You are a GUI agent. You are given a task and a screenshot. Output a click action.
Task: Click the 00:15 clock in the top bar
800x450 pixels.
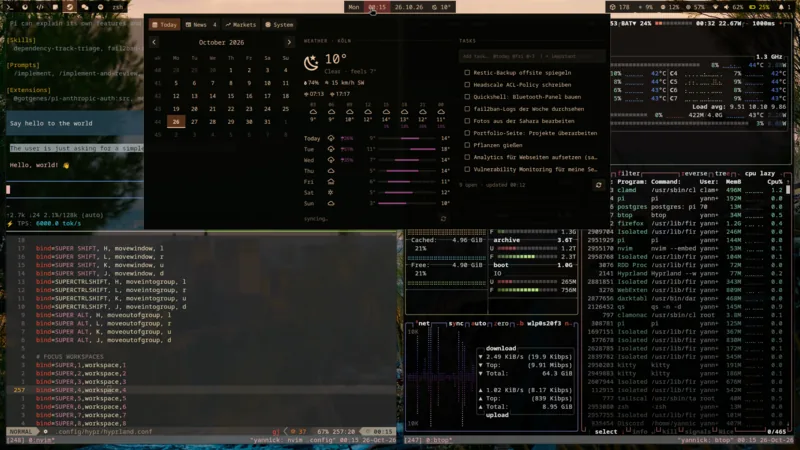[x=377, y=7]
